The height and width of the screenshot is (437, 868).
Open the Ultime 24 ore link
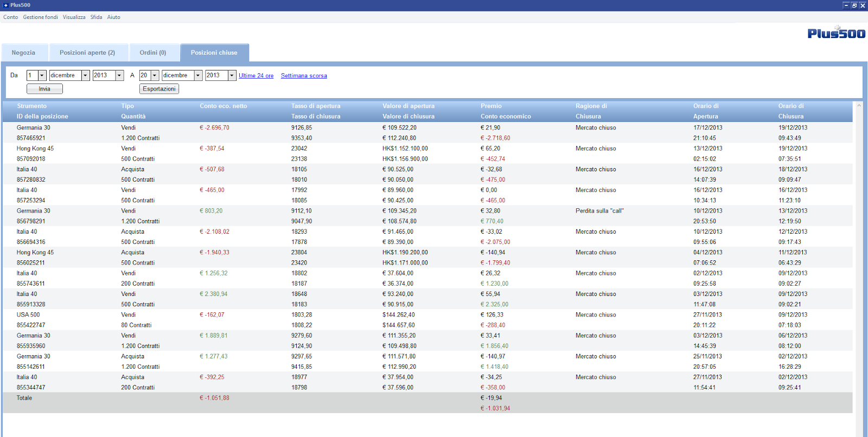click(x=256, y=76)
